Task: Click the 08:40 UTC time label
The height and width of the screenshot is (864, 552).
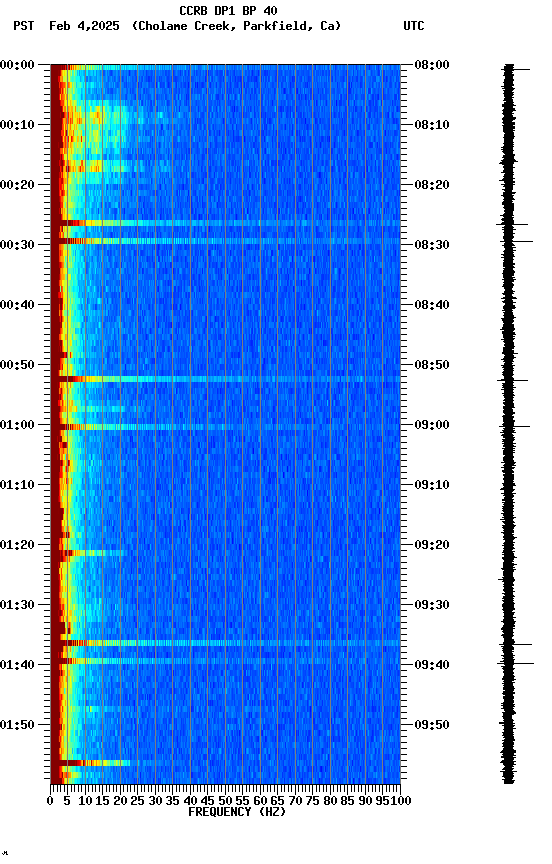Action: 432,305
